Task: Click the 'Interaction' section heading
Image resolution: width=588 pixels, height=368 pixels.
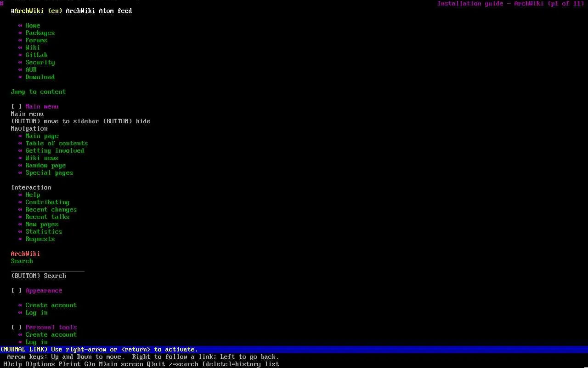Action: click(x=31, y=187)
